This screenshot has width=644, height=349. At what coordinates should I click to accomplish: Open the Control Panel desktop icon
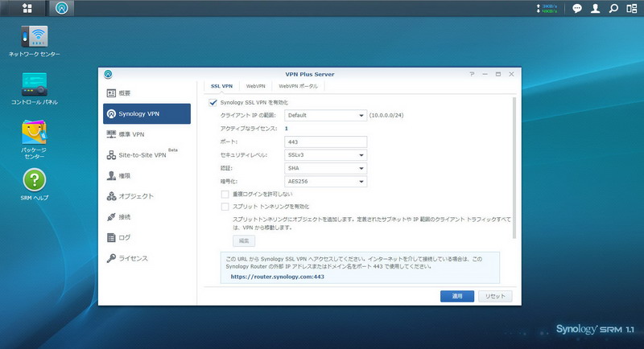(35, 88)
